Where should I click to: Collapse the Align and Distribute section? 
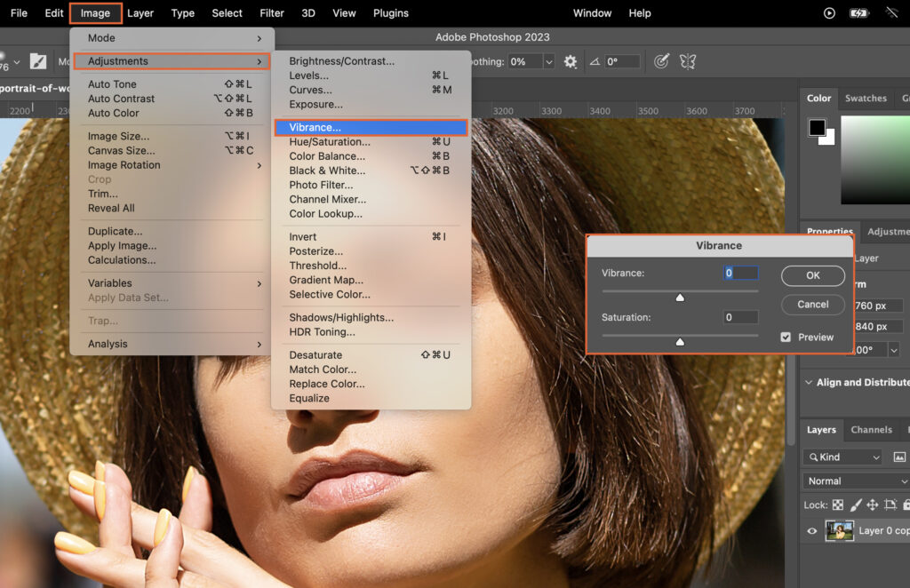click(807, 382)
